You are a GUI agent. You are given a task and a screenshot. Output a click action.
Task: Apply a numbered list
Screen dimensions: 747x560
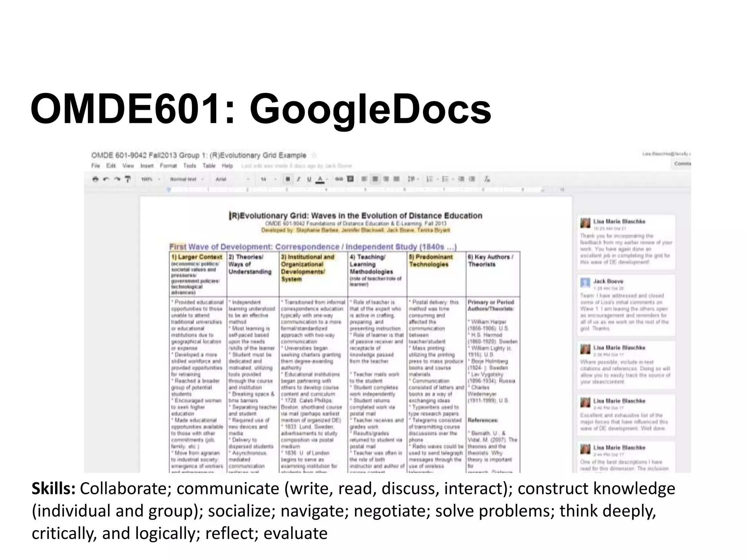point(429,179)
